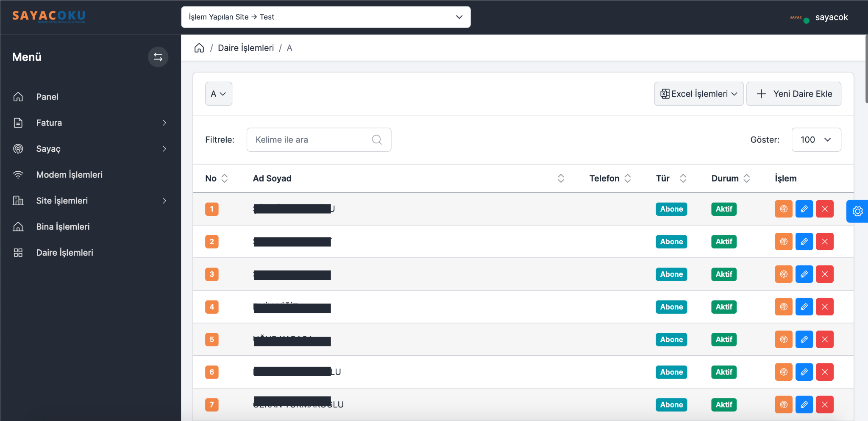The height and width of the screenshot is (421, 868).
Task: Open meter icon for row 2
Action: tap(784, 242)
